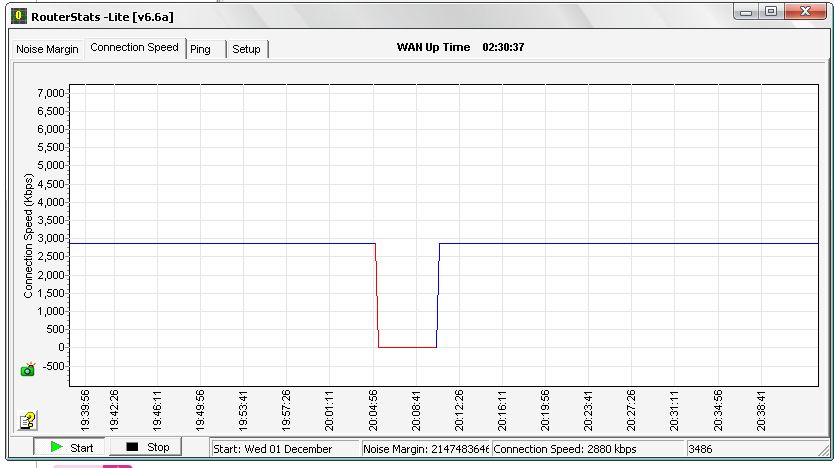The height and width of the screenshot is (468, 834).
Task: Click the WAN Up Time display
Action: coord(461,47)
